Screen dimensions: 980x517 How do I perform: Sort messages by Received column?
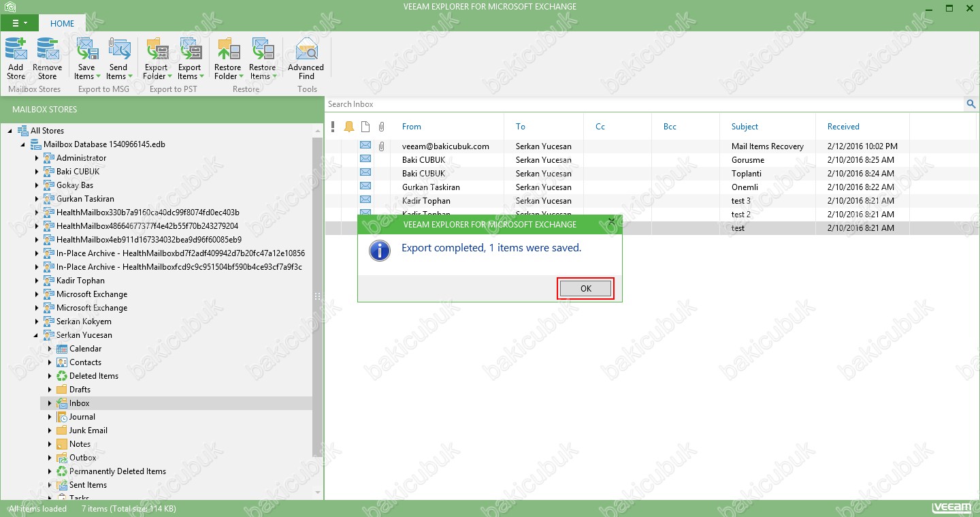(843, 127)
